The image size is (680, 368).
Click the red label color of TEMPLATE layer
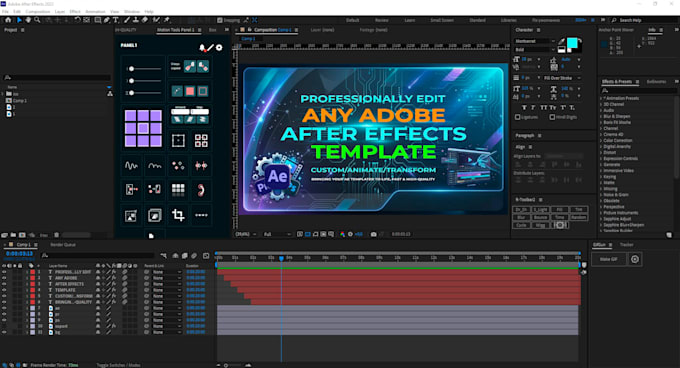tap(33, 290)
